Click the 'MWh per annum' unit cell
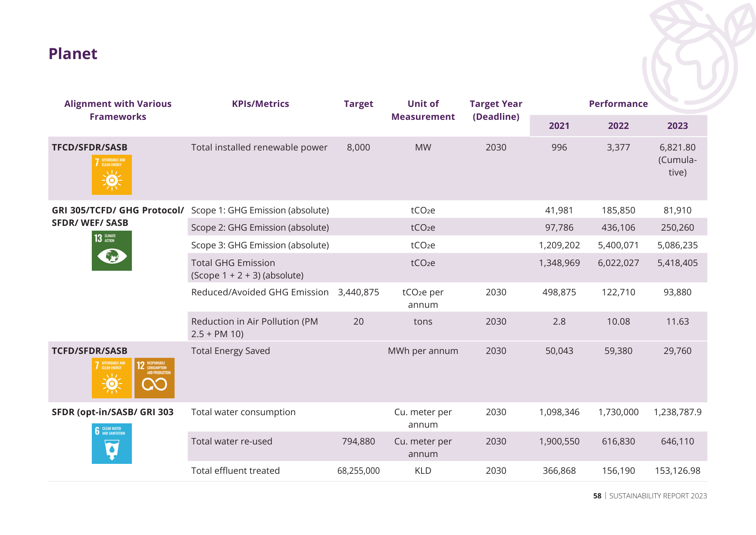The width and height of the screenshot is (756, 535). tap(423, 351)
